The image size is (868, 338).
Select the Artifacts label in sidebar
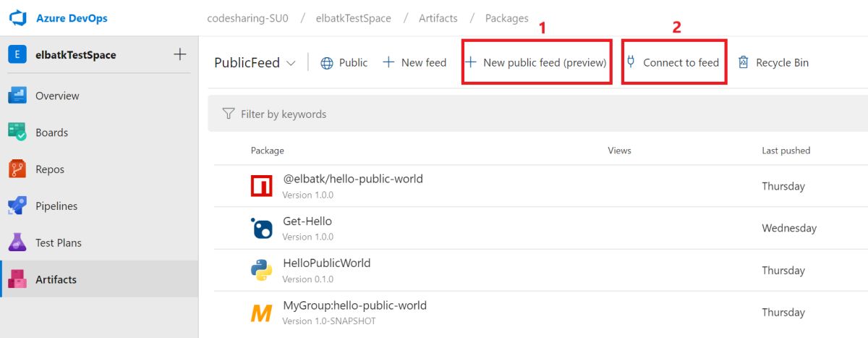tap(56, 279)
